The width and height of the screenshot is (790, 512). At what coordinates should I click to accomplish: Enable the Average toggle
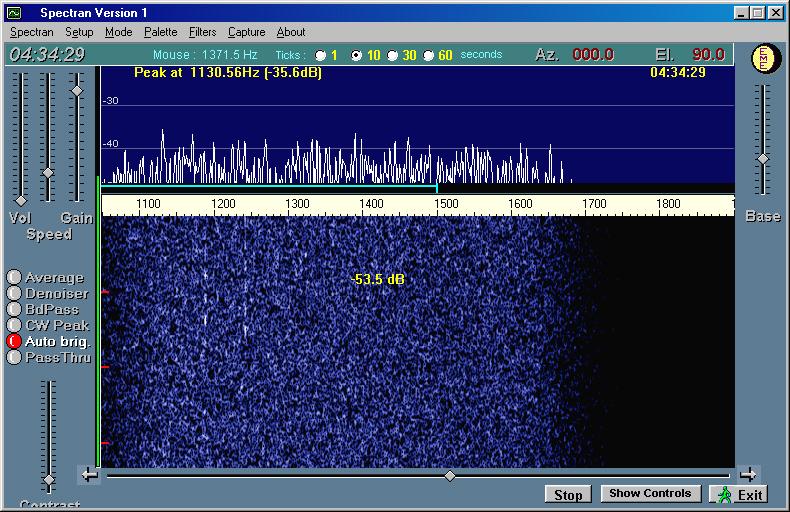click(x=14, y=277)
